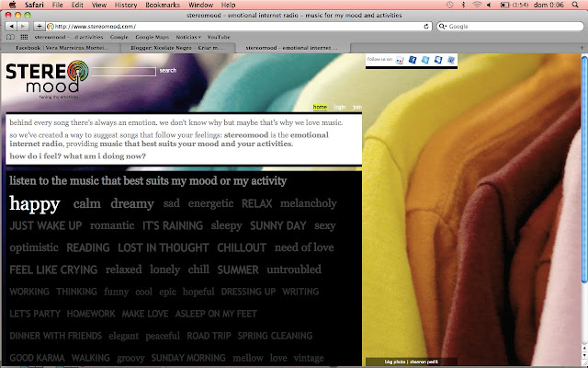Select the stereomood emotional internet tab

(292, 48)
